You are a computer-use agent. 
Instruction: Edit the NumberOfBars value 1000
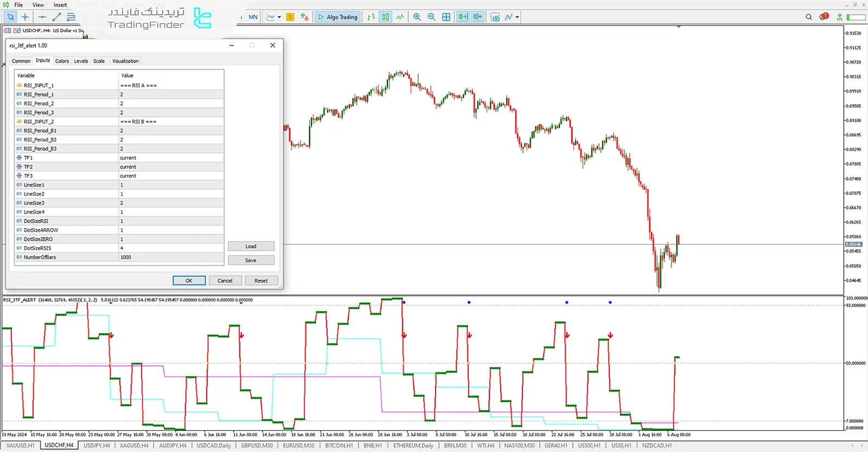170,257
